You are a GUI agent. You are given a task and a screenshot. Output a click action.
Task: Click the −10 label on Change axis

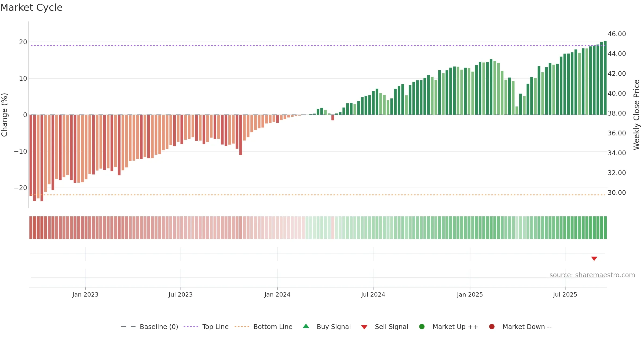point(21,152)
